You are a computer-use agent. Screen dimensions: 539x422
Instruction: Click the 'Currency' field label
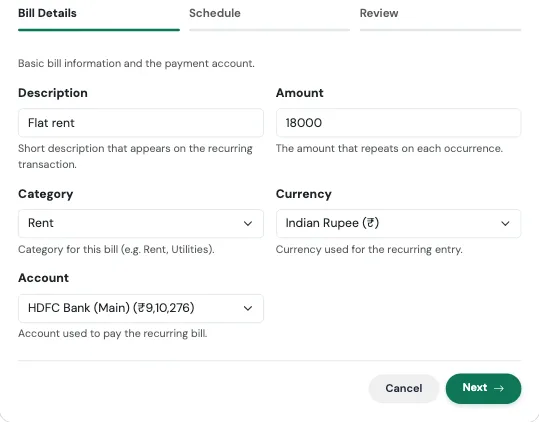pos(304,194)
